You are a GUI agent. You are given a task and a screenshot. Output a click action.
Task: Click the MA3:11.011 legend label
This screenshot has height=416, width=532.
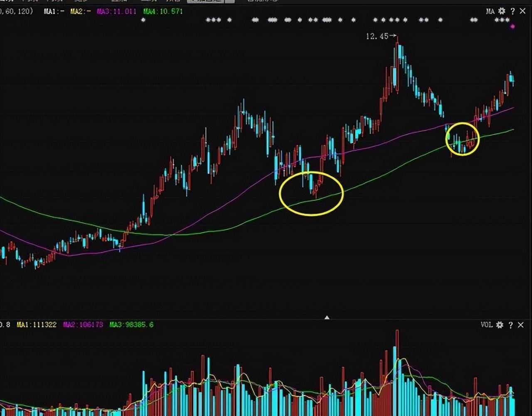(x=116, y=11)
